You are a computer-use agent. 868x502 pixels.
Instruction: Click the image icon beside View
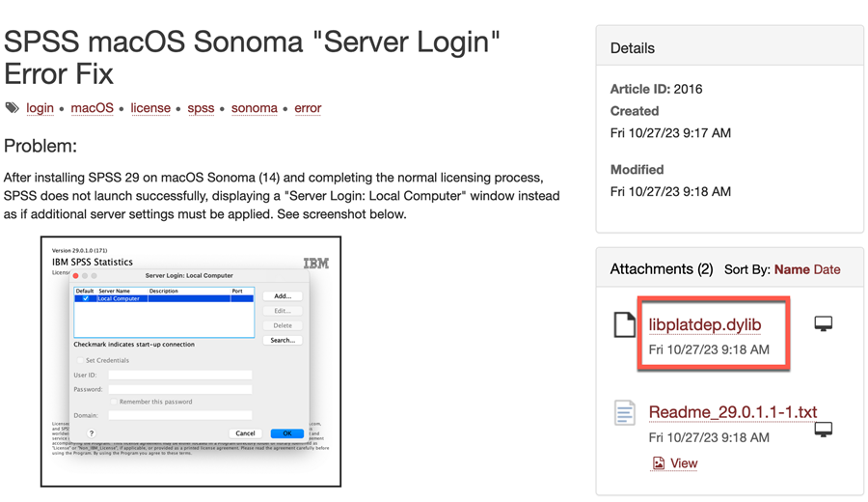(x=658, y=463)
